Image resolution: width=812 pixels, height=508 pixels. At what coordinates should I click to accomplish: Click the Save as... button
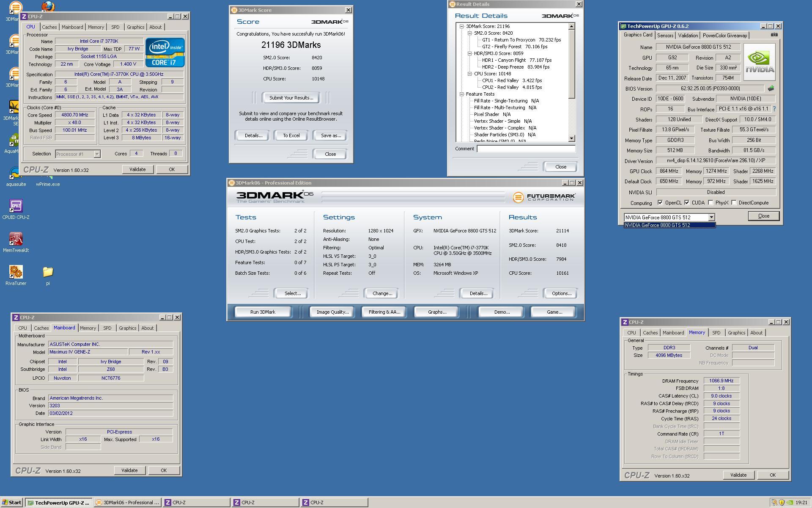[331, 135]
